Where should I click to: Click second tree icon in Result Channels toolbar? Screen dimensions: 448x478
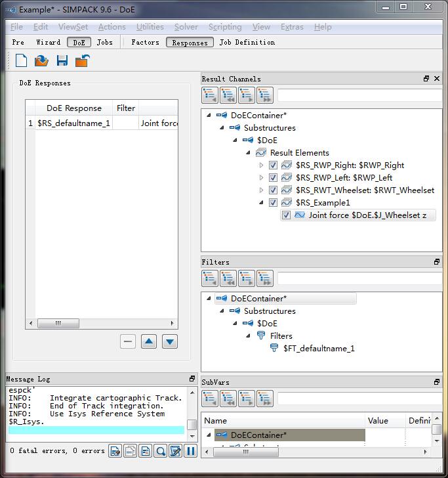coord(228,95)
